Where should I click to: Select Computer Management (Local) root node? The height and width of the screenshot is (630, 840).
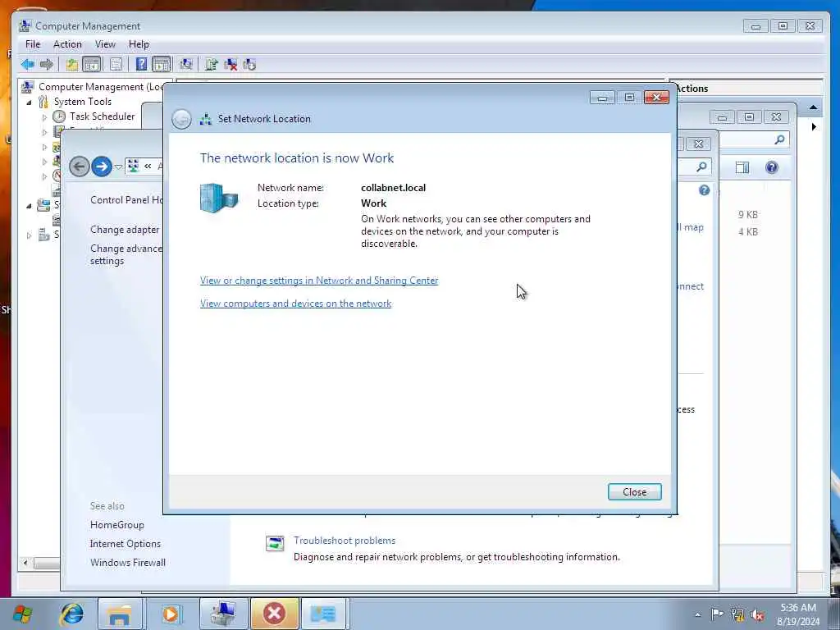click(x=101, y=87)
